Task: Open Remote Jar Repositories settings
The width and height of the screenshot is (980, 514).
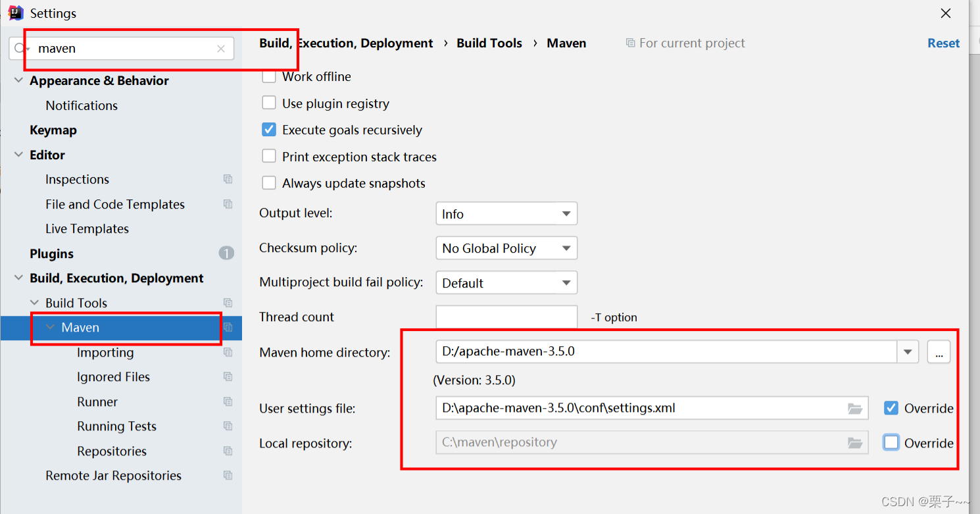Action: [x=113, y=475]
